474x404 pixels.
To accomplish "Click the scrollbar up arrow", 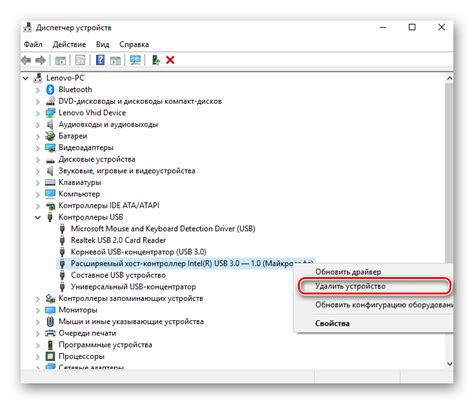I will click(x=449, y=78).
